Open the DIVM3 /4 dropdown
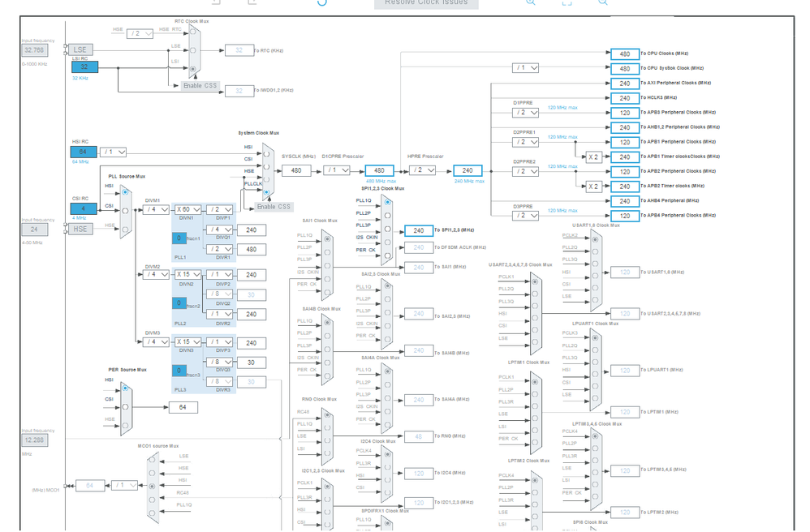Image resolution: width=810 pixels, height=532 pixels. [156, 342]
